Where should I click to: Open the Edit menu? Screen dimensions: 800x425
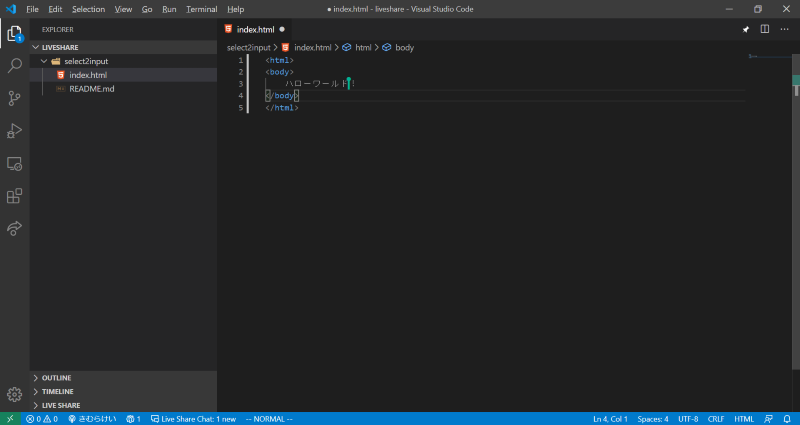tap(55, 9)
